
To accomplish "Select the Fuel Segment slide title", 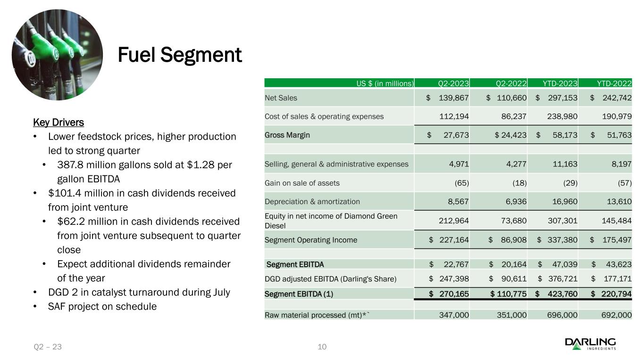I will [179, 55].
